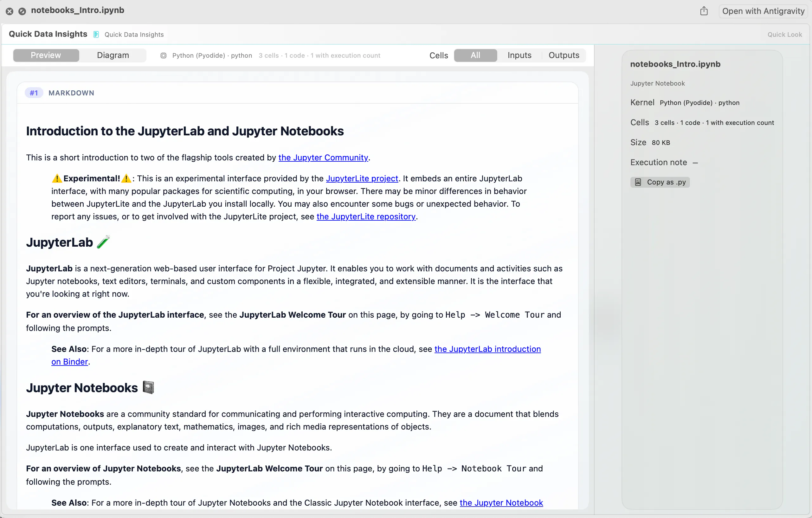Close the Quick Look preview window

coord(10,11)
